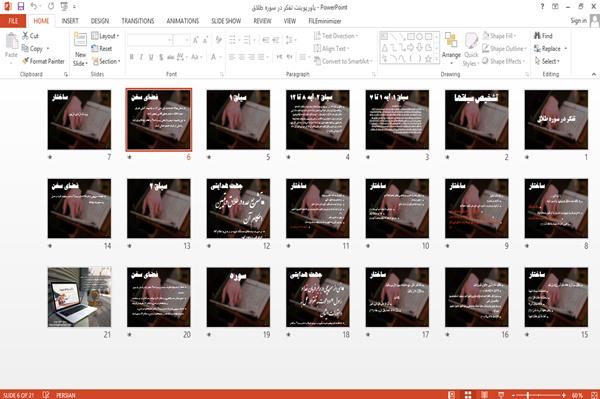The width and height of the screenshot is (600, 399).
Task: Toggle Align Left paragraph alignment
Action: click(x=232, y=57)
